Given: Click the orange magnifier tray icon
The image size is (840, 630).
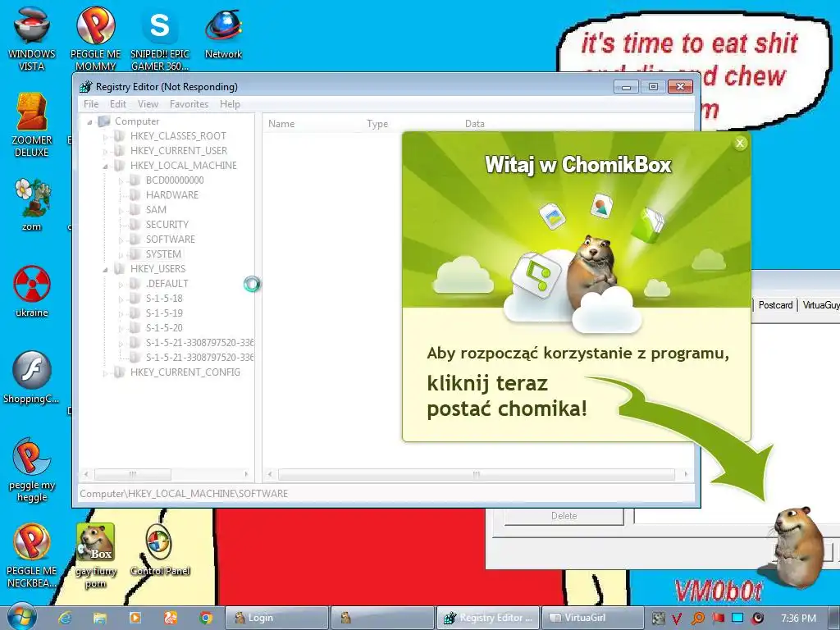Looking at the screenshot, I should [697, 619].
